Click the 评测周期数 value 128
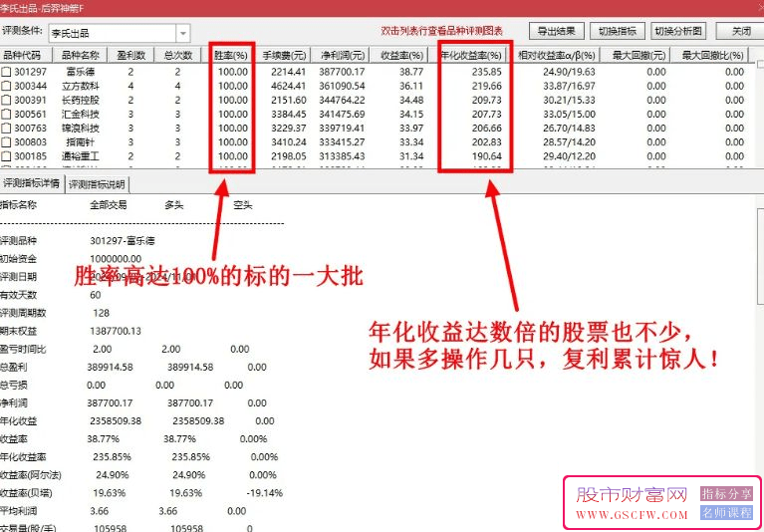 (x=102, y=313)
